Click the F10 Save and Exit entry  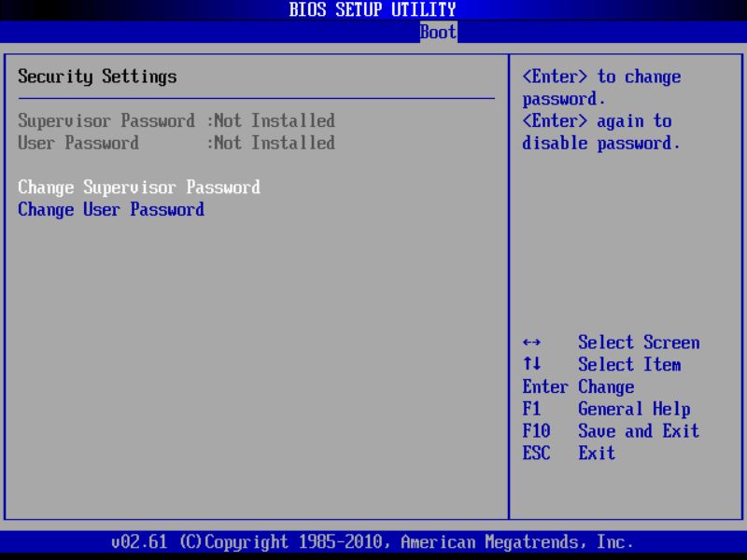[612, 431]
